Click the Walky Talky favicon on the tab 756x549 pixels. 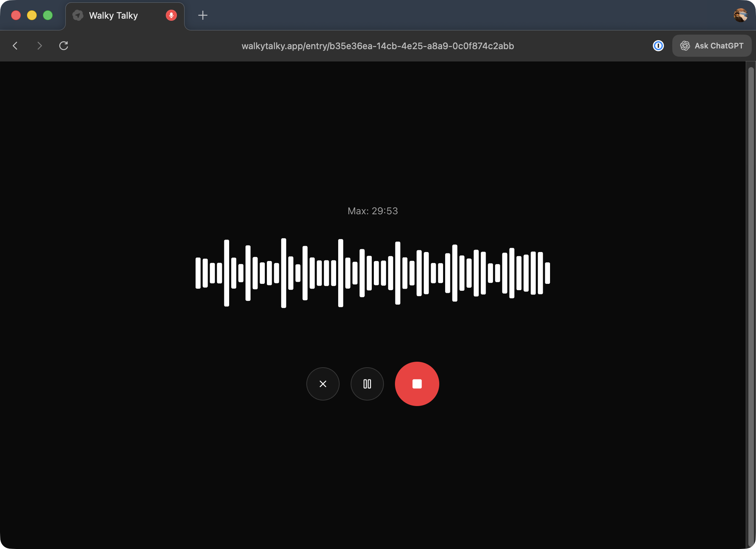point(78,15)
